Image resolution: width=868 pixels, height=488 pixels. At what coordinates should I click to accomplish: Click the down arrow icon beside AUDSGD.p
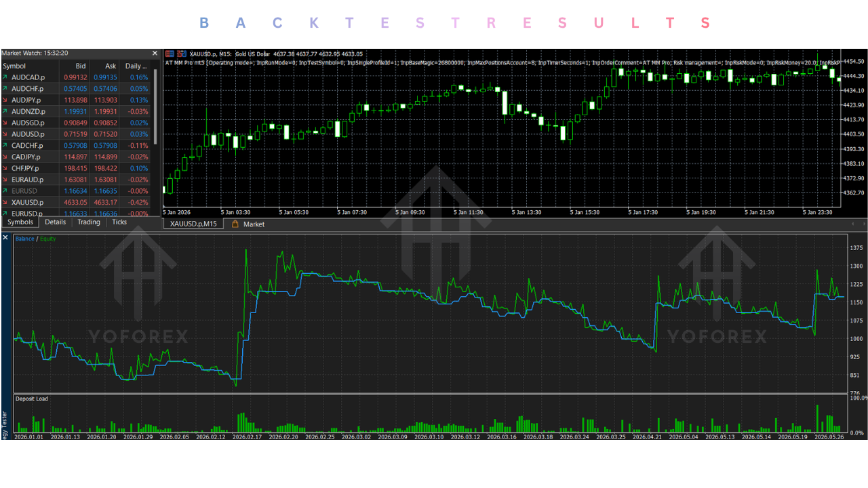(5, 123)
